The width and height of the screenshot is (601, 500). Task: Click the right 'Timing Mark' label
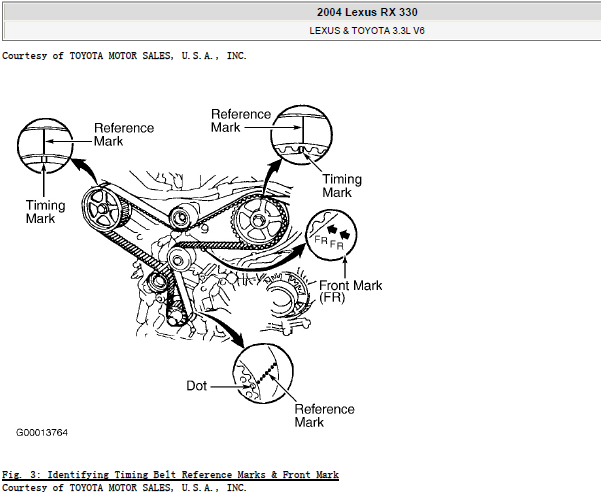pos(342,186)
